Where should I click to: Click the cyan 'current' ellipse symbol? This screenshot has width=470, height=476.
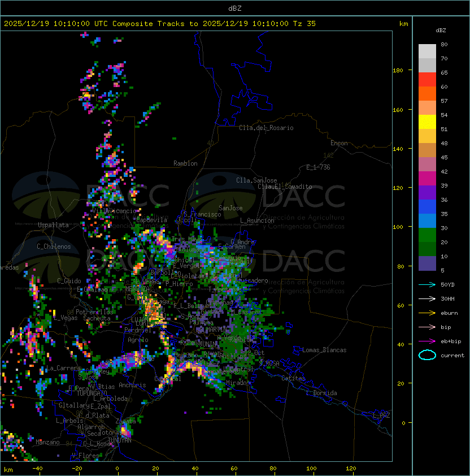(x=427, y=355)
